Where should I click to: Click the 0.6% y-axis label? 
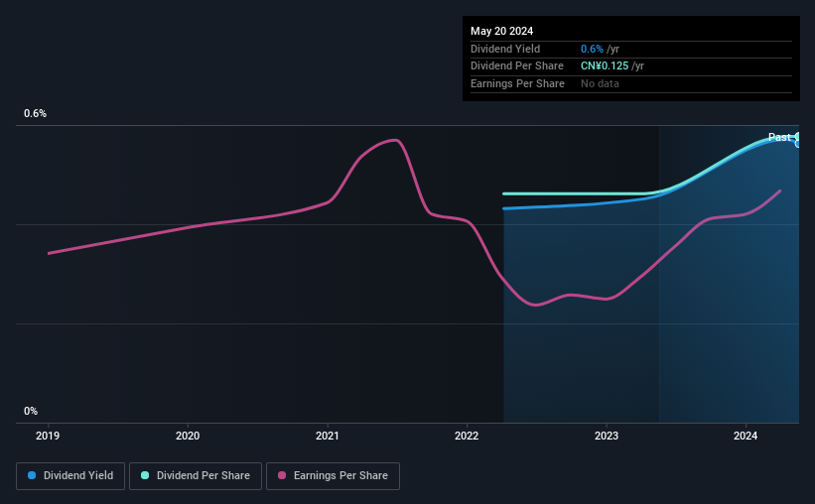point(35,114)
